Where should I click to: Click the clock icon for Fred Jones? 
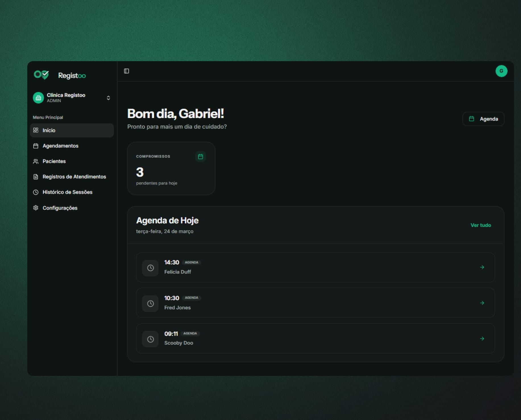coord(150,303)
